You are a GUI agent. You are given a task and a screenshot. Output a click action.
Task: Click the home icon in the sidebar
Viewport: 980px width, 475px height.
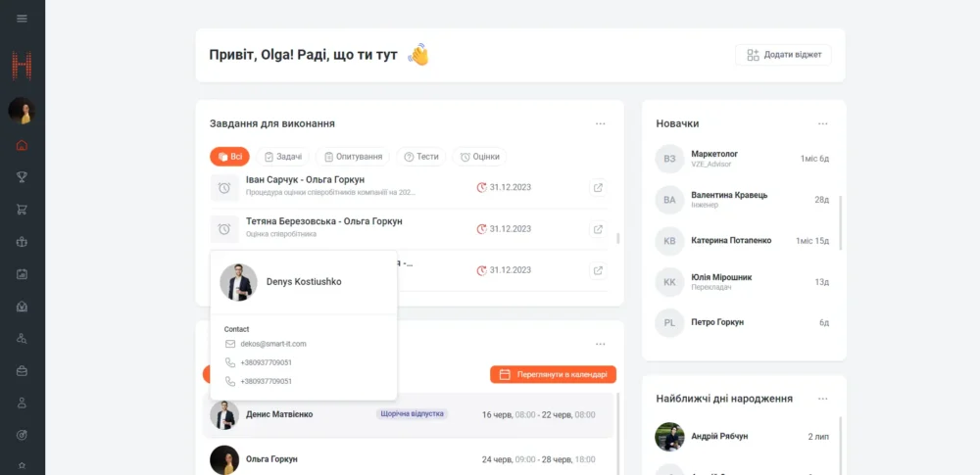click(x=22, y=146)
